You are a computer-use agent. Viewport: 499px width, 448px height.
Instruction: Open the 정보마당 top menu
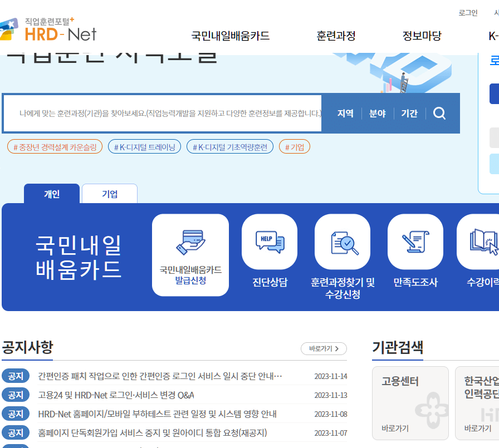coord(422,36)
